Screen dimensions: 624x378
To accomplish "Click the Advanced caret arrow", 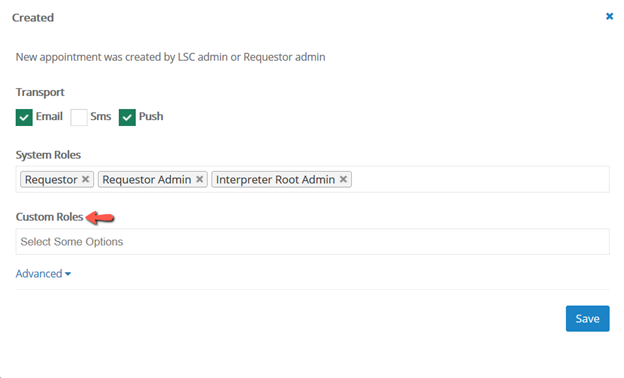I will tap(68, 274).
